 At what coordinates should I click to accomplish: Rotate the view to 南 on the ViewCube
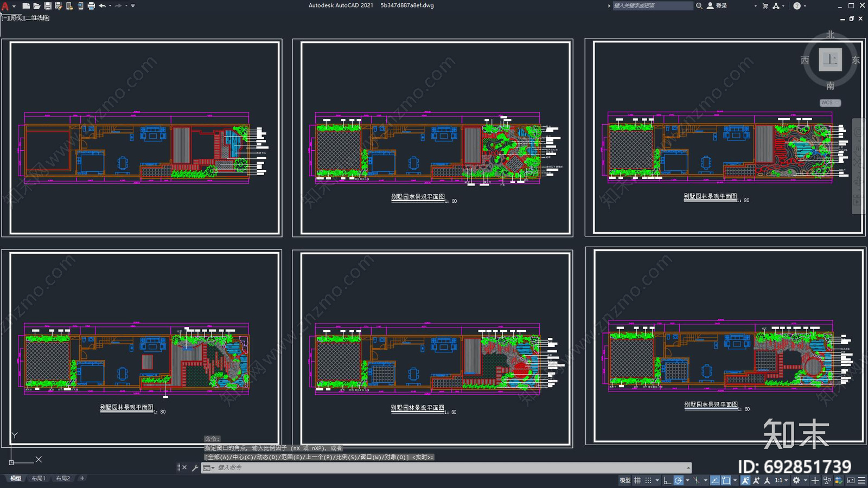pyautogui.click(x=830, y=86)
